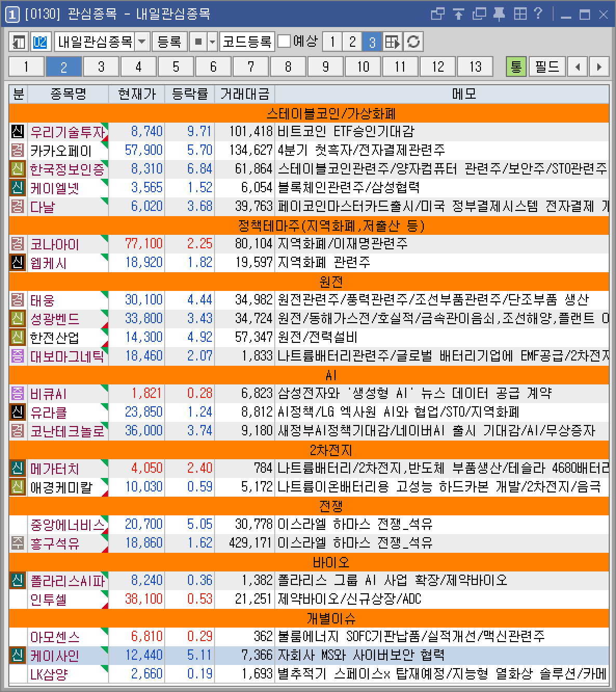Sort by the 거래대금 column header
The width and height of the screenshot is (616, 692).
(245, 94)
